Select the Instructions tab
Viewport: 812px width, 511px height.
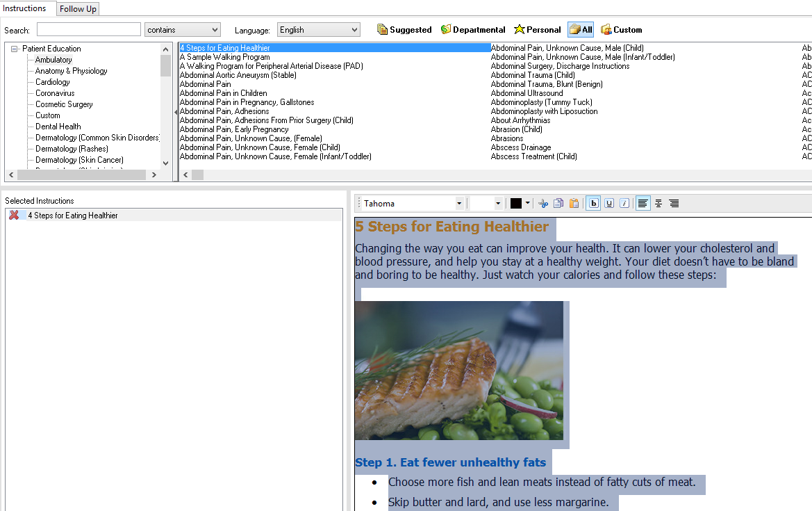point(25,8)
